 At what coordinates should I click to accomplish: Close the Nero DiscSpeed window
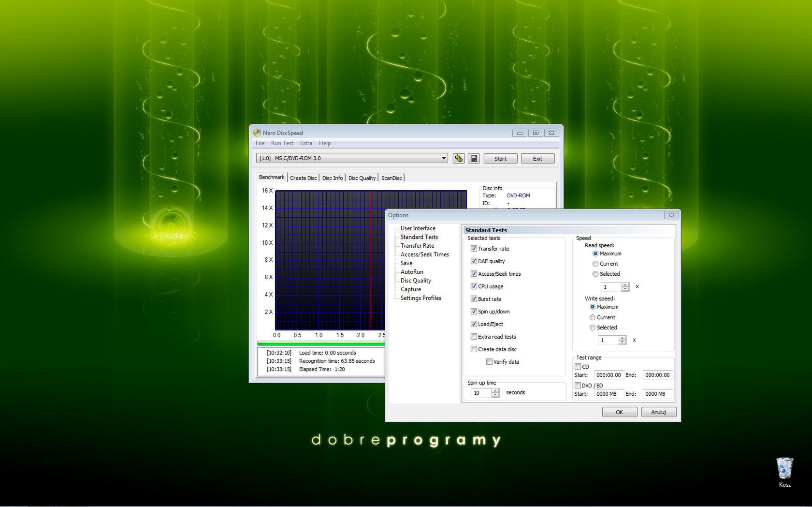(552, 133)
